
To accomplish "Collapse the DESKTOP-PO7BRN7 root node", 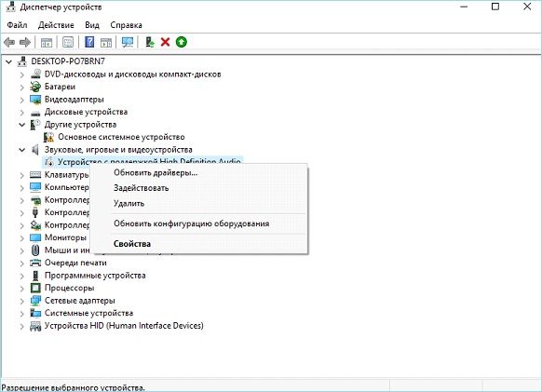I will (8, 61).
